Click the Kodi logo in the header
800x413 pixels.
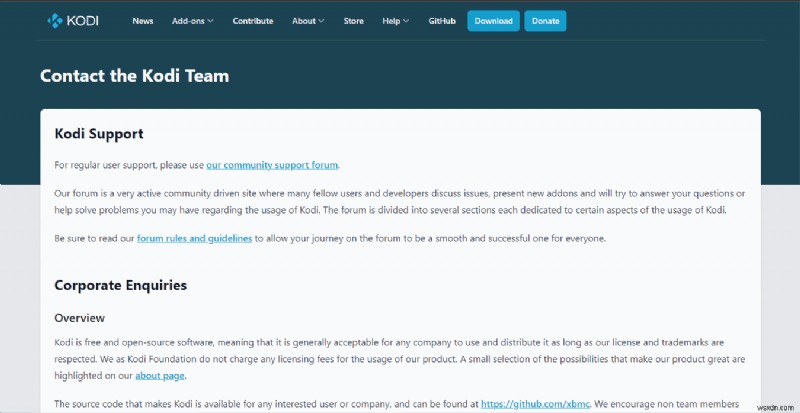[x=72, y=21]
